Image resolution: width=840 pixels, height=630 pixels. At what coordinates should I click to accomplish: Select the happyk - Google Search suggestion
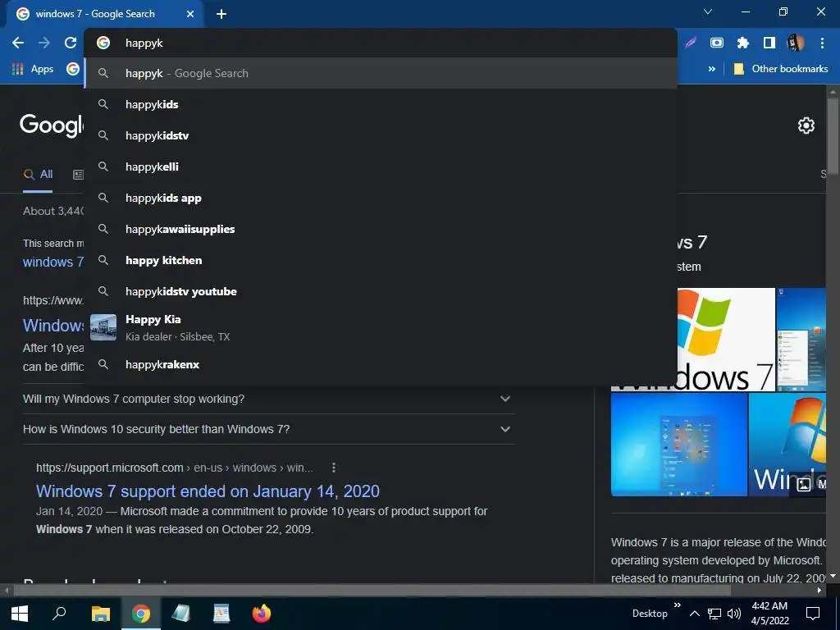click(381, 73)
